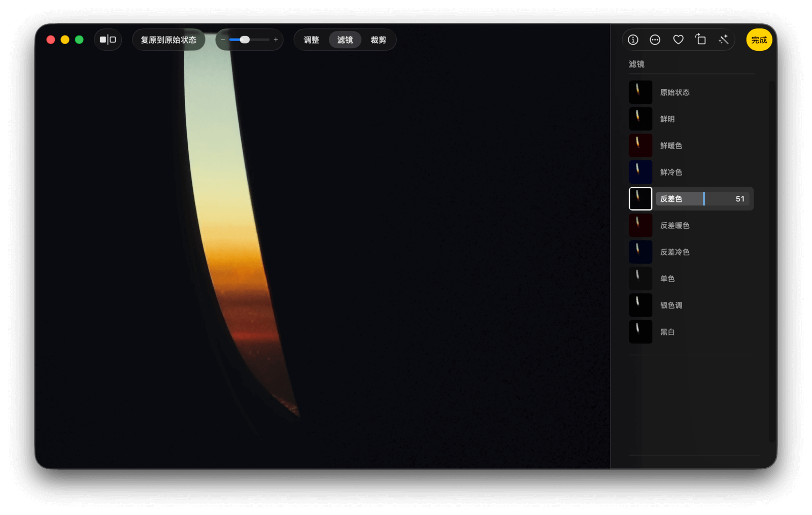Choose the 黑白 filter
Screen dimensions: 812x515
coord(640,332)
